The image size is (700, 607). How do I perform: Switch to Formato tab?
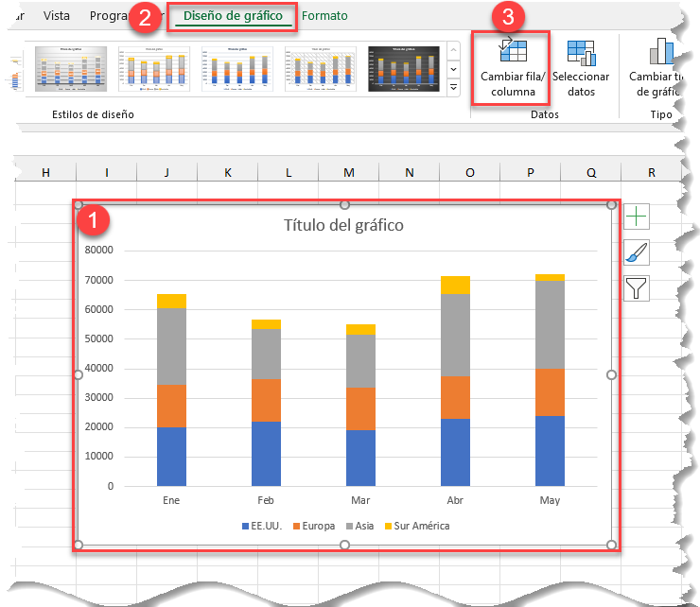click(324, 16)
